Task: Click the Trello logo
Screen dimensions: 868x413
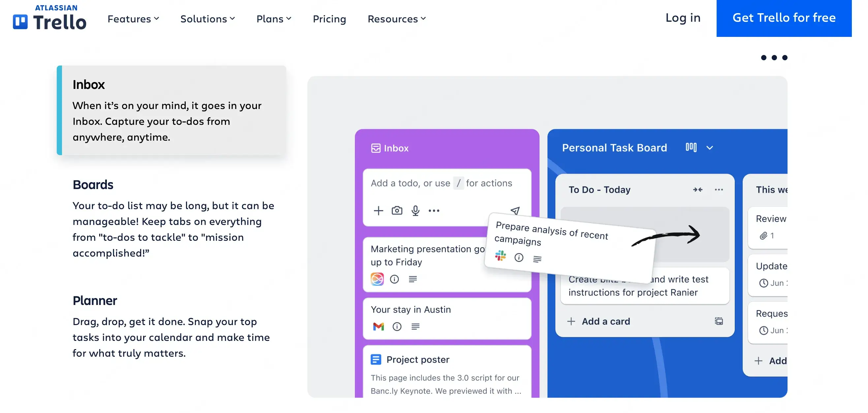Action: (x=49, y=18)
